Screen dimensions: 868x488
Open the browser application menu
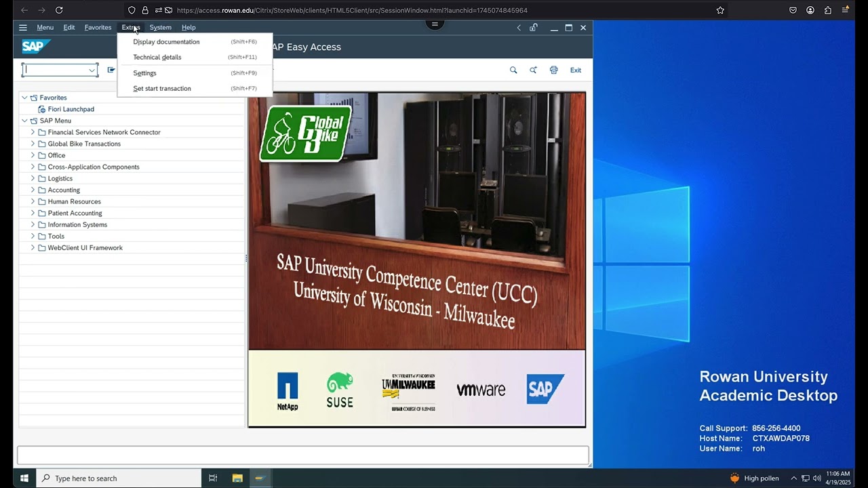[x=846, y=10]
